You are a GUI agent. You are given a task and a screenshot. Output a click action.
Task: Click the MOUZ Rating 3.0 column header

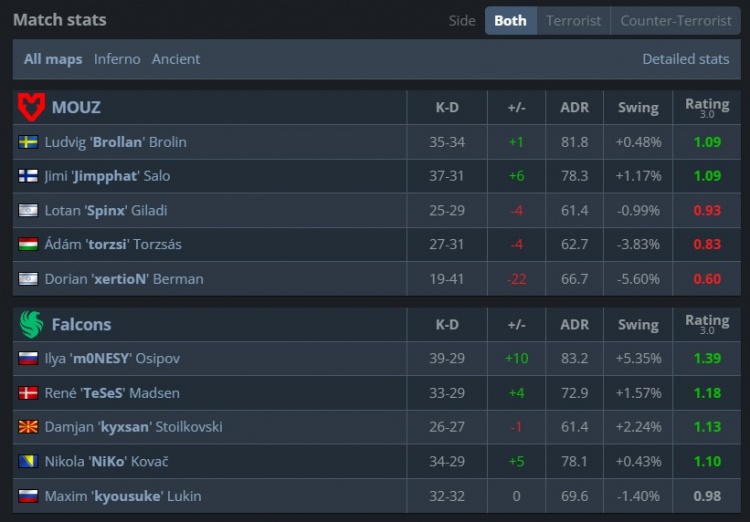707,107
